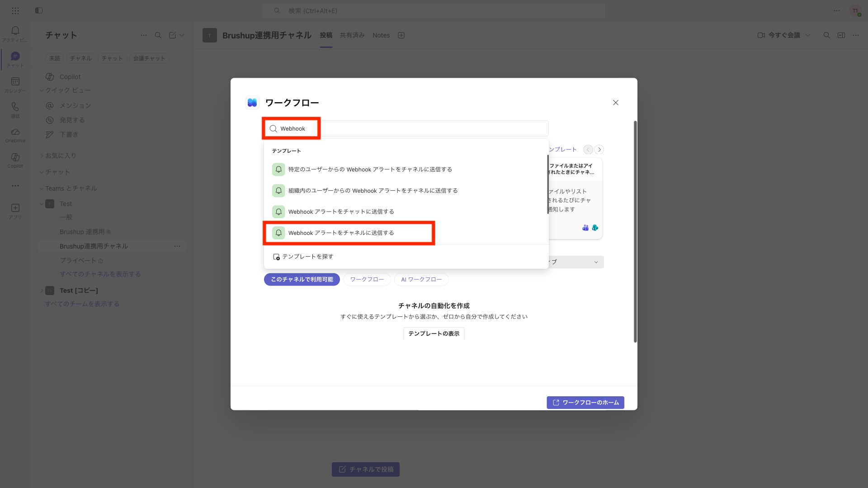Viewport: 868px width, 488px height.
Task: Collapse the チャット section
Action: (42, 172)
